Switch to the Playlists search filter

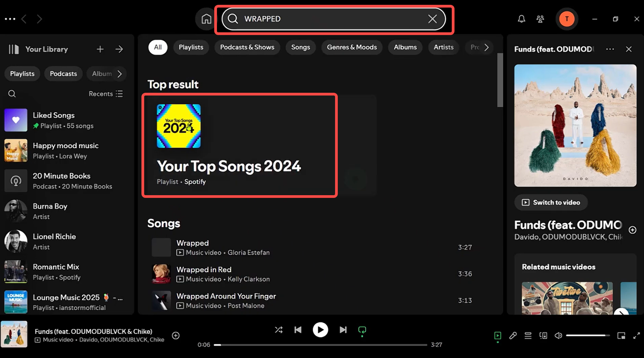pos(191,47)
